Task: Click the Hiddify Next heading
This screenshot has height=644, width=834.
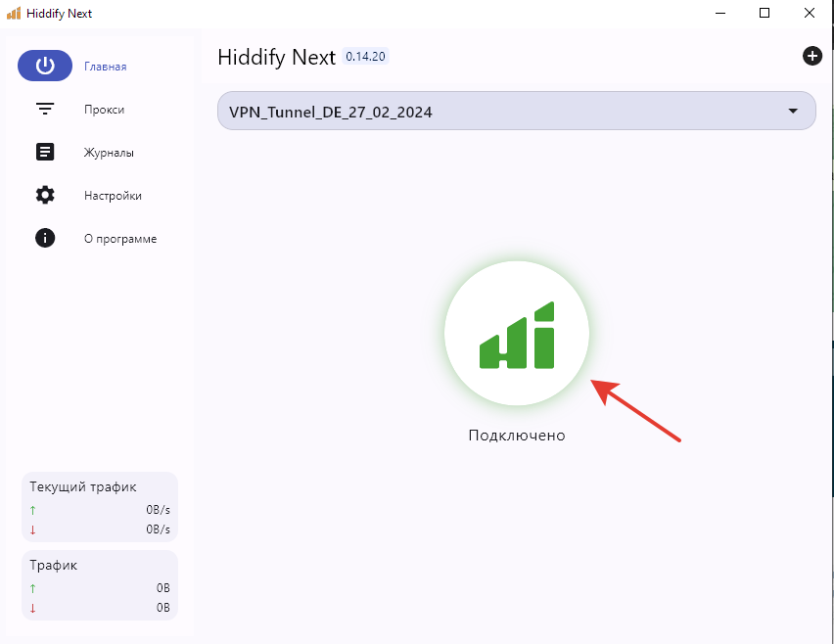Action: 277,57
